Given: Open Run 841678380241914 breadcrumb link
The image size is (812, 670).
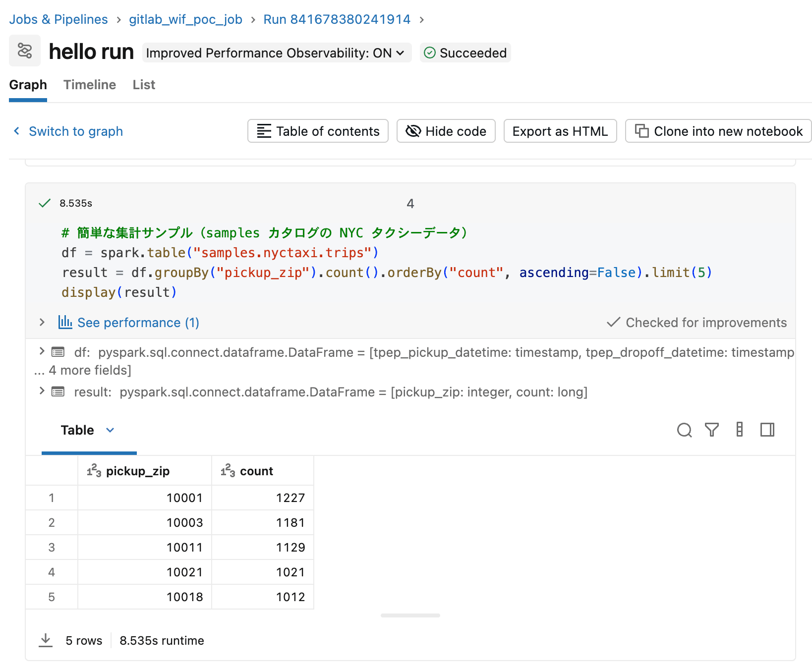Looking at the screenshot, I should tap(337, 19).
